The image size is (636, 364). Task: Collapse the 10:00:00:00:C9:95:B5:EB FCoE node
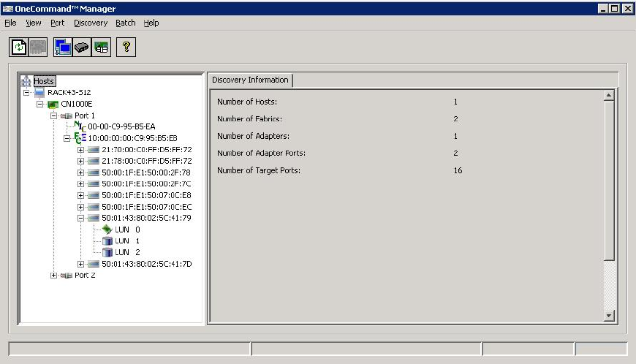coord(67,139)
